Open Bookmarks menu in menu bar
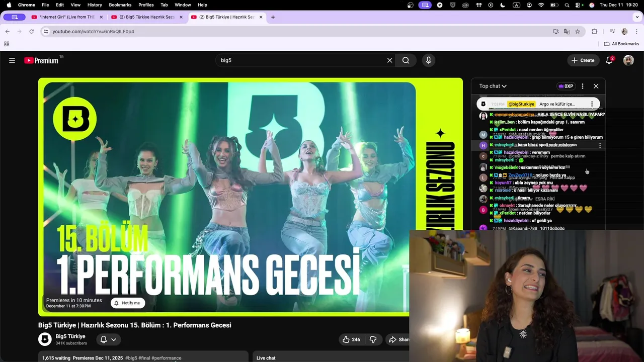Screen dimensions: 644x362 coord(120,5)
